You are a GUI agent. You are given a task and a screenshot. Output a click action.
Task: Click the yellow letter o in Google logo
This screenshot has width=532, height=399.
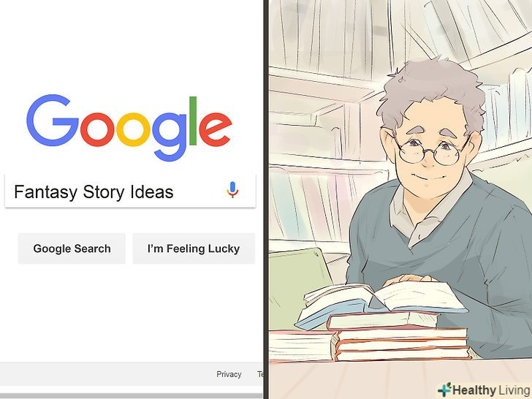[133, 129]
